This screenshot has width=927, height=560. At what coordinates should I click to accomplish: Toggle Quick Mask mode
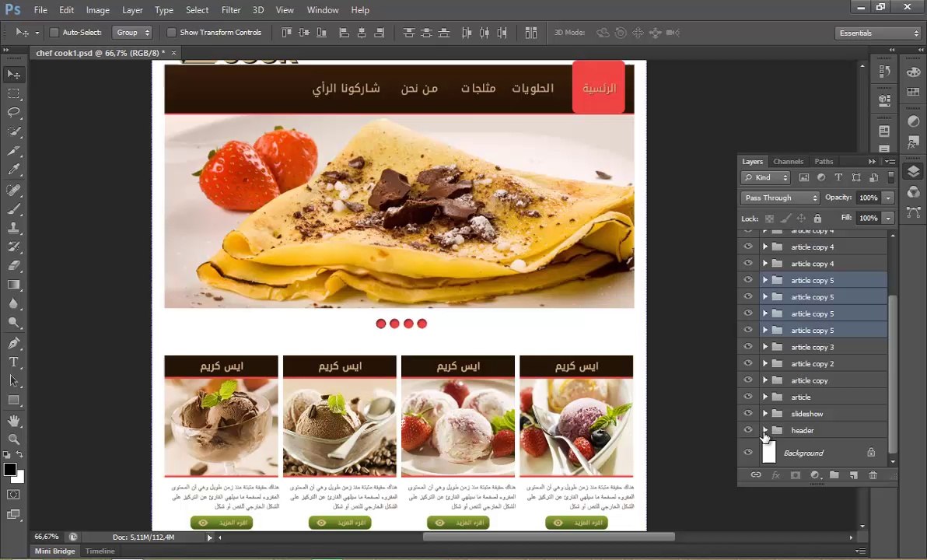point(13,495)
